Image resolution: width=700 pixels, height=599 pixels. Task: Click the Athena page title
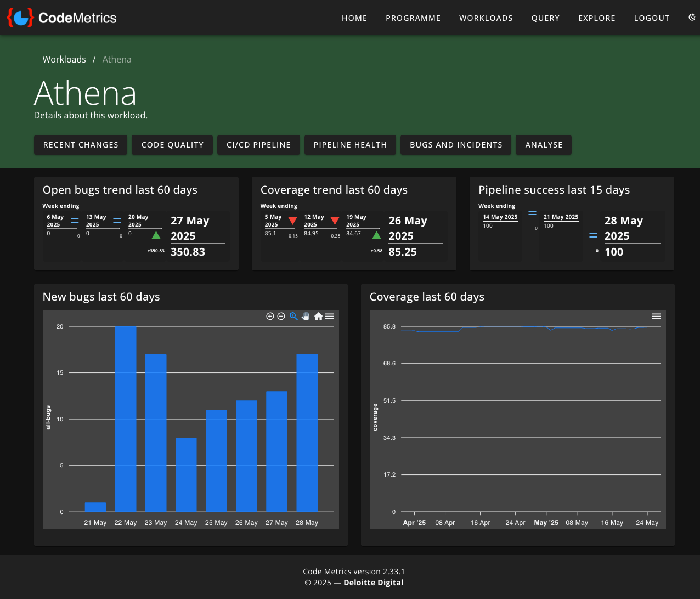point(85,93)
